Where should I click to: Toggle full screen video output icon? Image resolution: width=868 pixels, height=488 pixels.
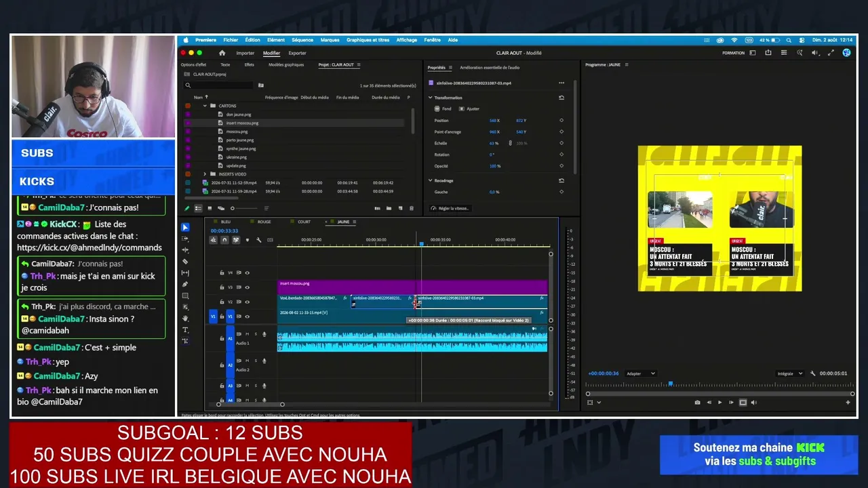pos(829,53)
